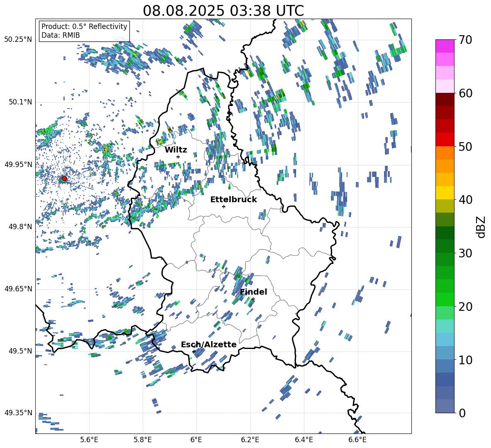491x448 pixels.
Task: Click the 50.1°N latitude tick label
Action: [20, 102]
